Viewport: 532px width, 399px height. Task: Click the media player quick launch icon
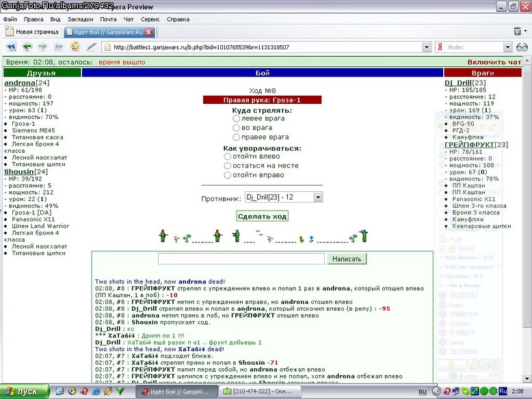(x=72, y=391)
